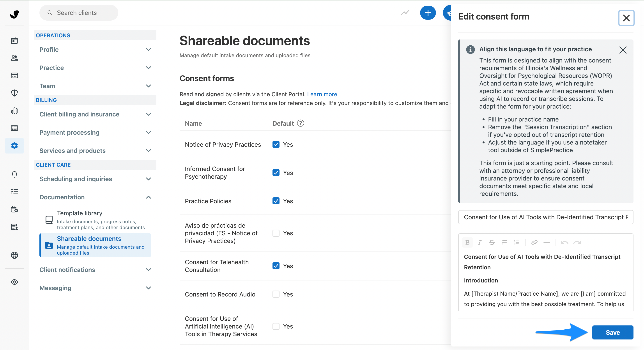Open the eye preview icon

click(14, 282)
